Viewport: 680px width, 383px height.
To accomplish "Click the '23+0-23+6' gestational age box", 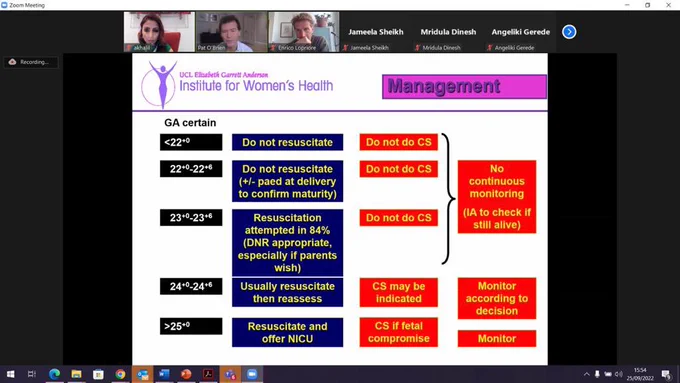I will point(191,217).
